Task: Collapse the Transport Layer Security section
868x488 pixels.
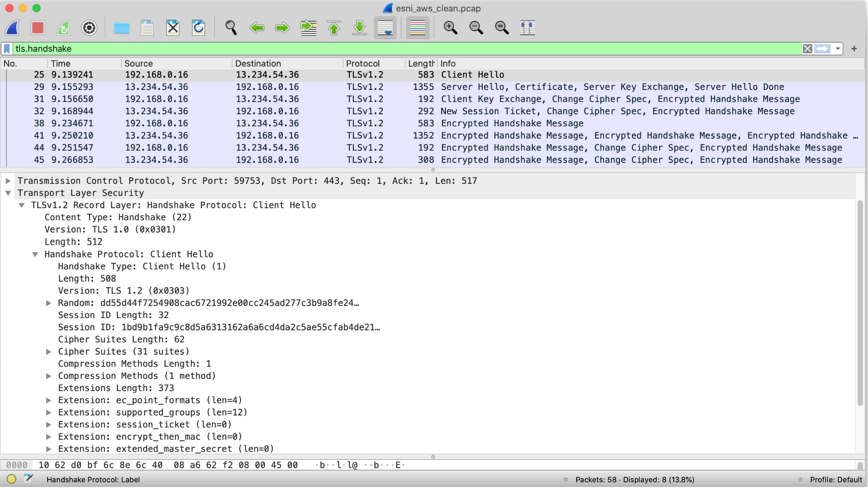Action: coord(8,193)
